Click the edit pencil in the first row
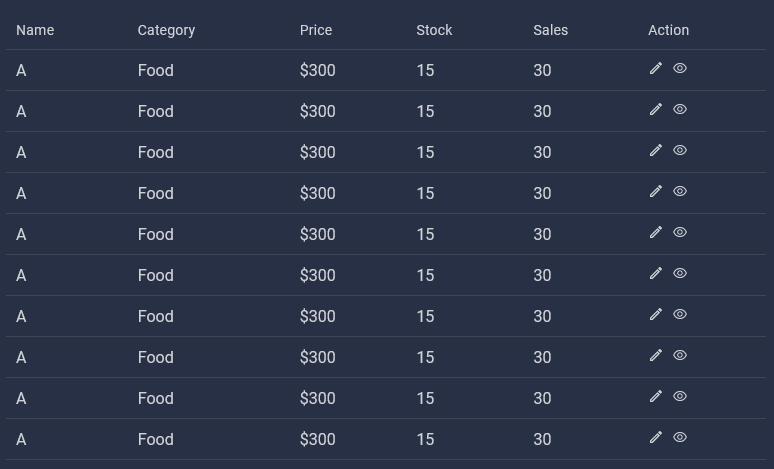Screen dimensions: 774x469 [656, 68]
